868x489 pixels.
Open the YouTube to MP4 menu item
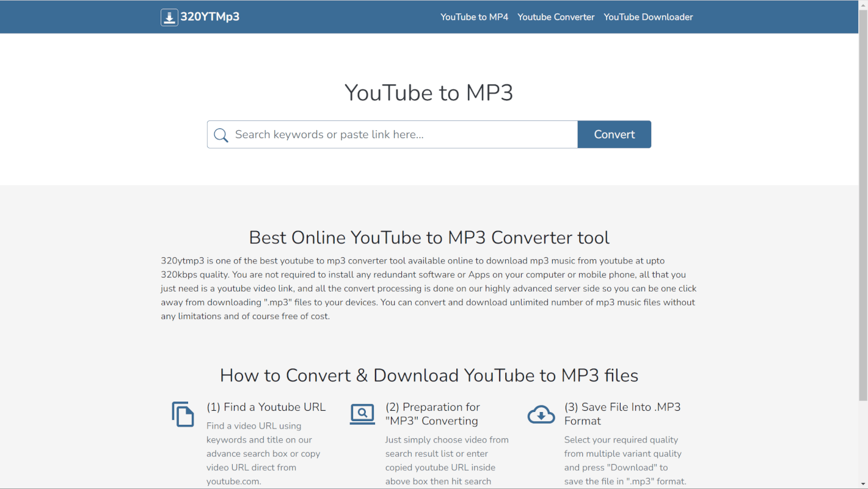point(475,17)
